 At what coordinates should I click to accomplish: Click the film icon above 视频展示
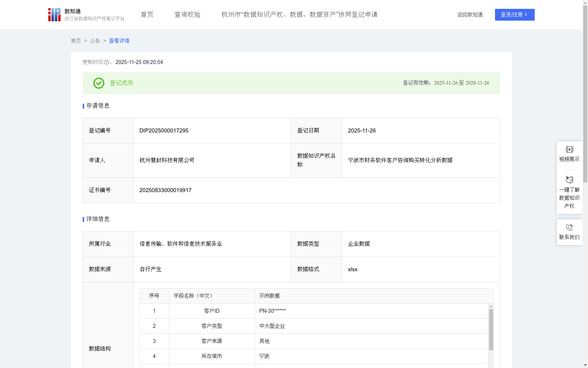569,149
